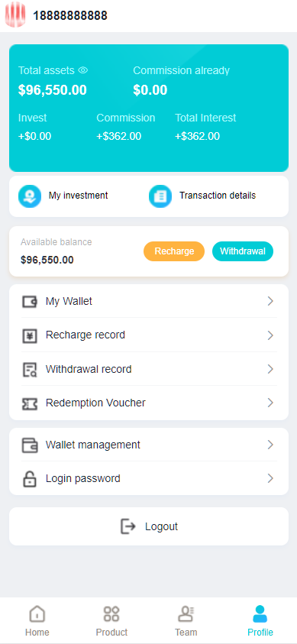297x644 pixels.
Task: Tap the Logout button
Action: [x=149, y=526]
